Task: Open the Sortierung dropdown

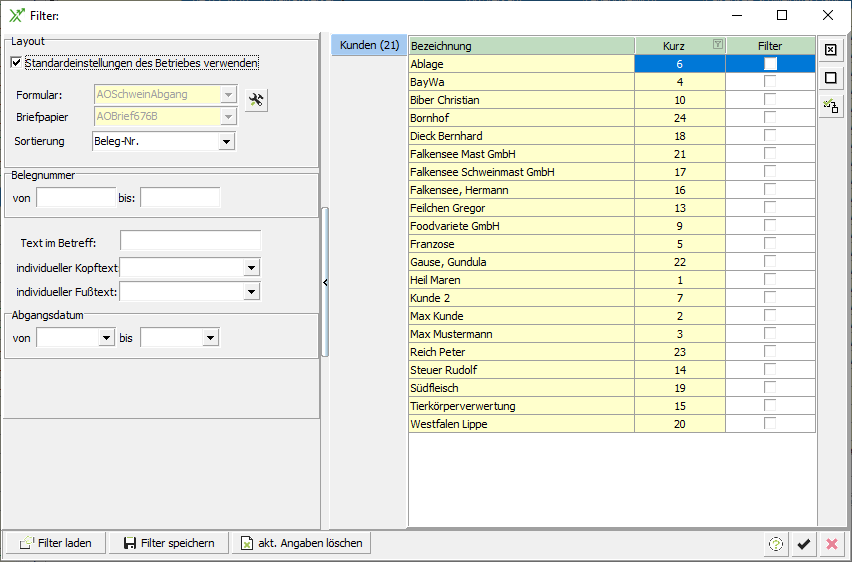Action: (226, 142)
